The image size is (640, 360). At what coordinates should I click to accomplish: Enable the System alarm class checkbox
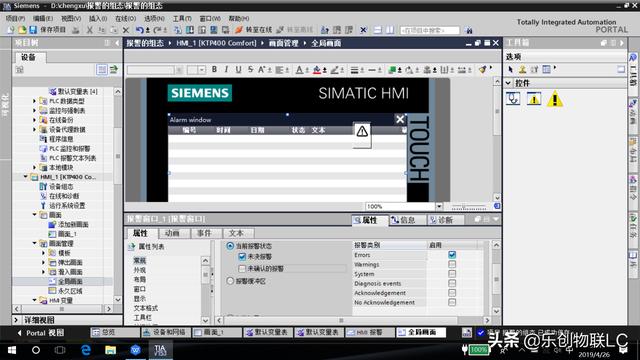(452, 273)
